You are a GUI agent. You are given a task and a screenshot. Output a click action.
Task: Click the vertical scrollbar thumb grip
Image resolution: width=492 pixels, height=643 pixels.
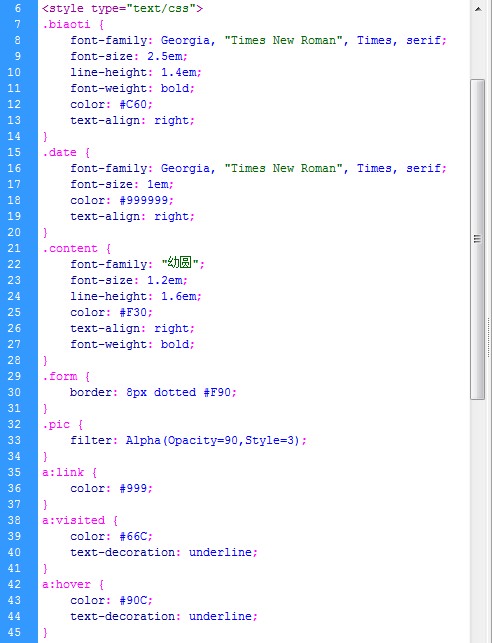(477, 239)
